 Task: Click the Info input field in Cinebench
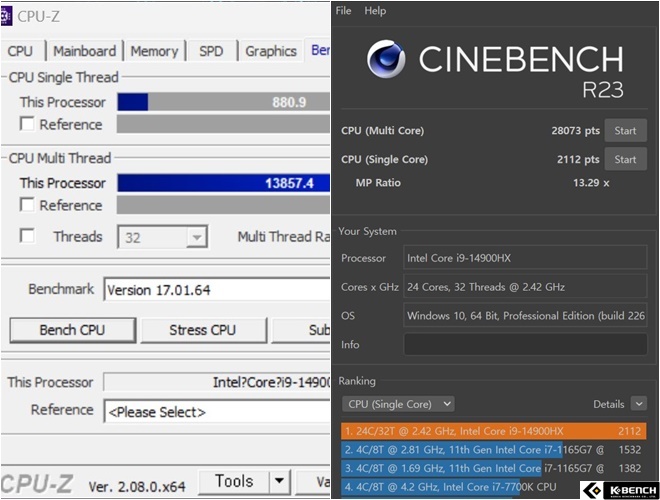tap(525, 344)
